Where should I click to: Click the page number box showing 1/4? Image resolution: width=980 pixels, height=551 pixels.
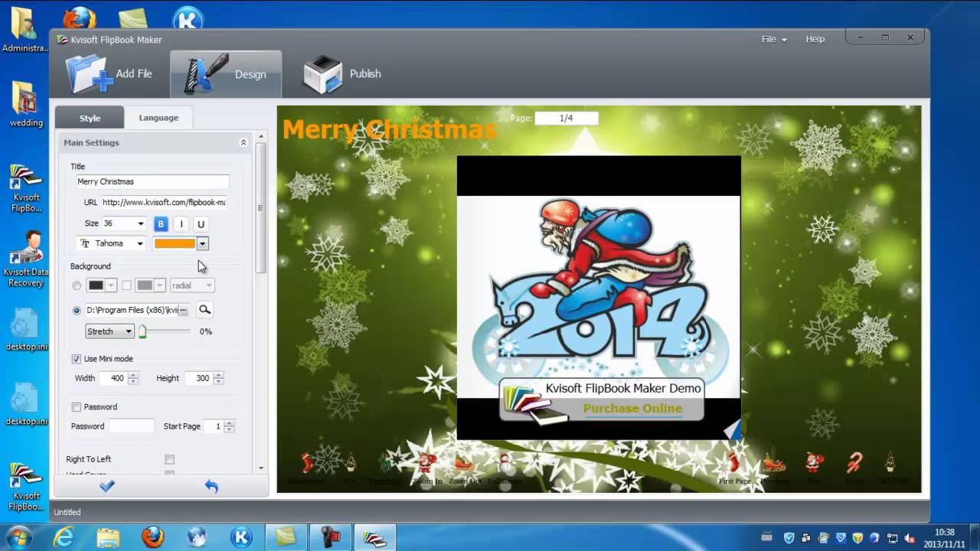pos(567,118)
